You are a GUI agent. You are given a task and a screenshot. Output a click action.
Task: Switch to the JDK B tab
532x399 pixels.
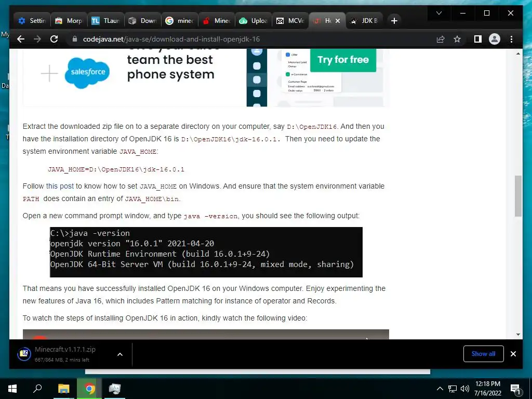pyautogui.click(x=365, y=21)
